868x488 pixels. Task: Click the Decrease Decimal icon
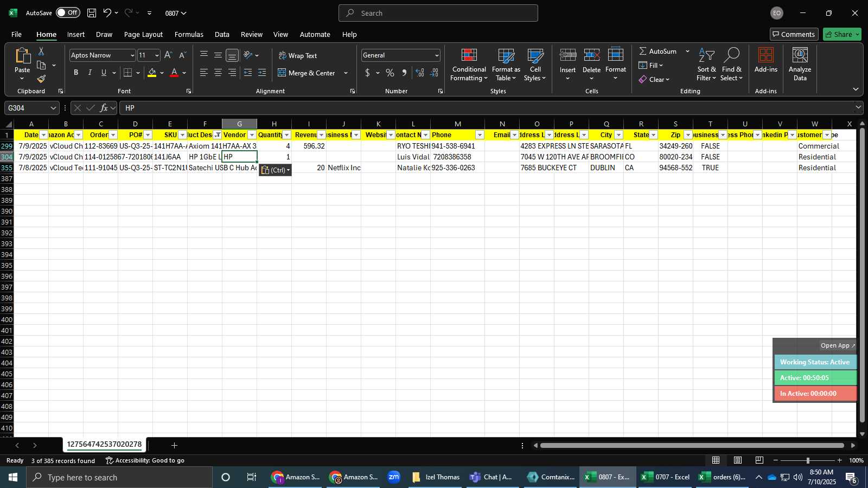(x=435, y=73)
